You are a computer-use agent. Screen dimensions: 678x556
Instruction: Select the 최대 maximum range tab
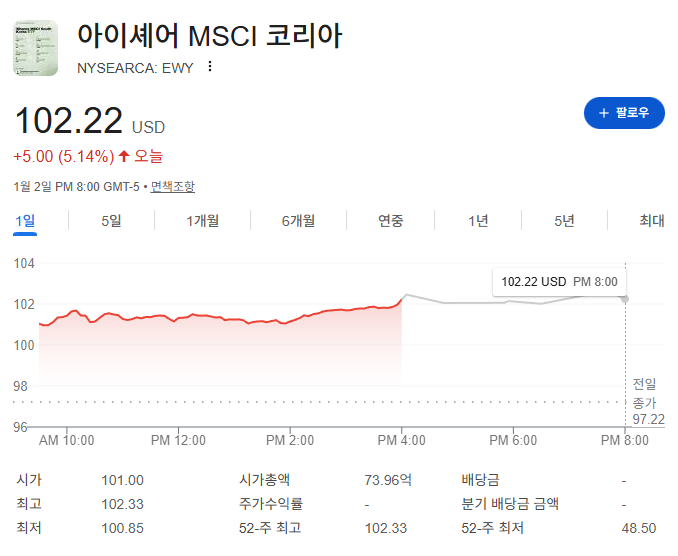click(x=652, y=221)
